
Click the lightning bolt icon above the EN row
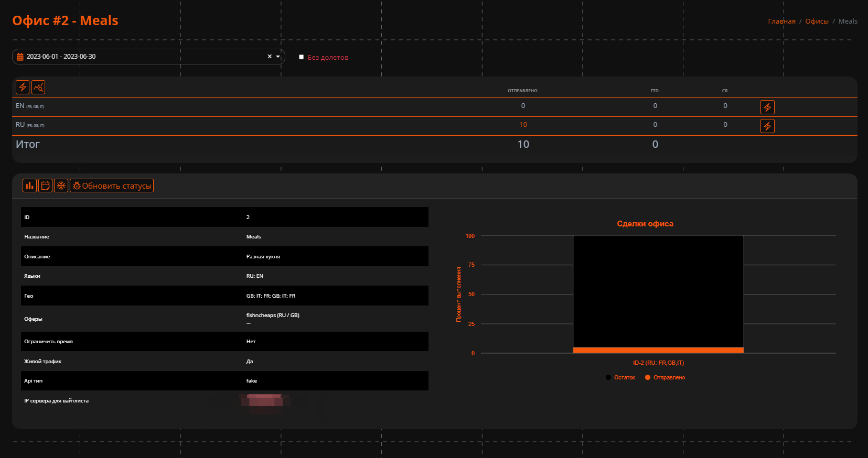[x=23, y=87]
